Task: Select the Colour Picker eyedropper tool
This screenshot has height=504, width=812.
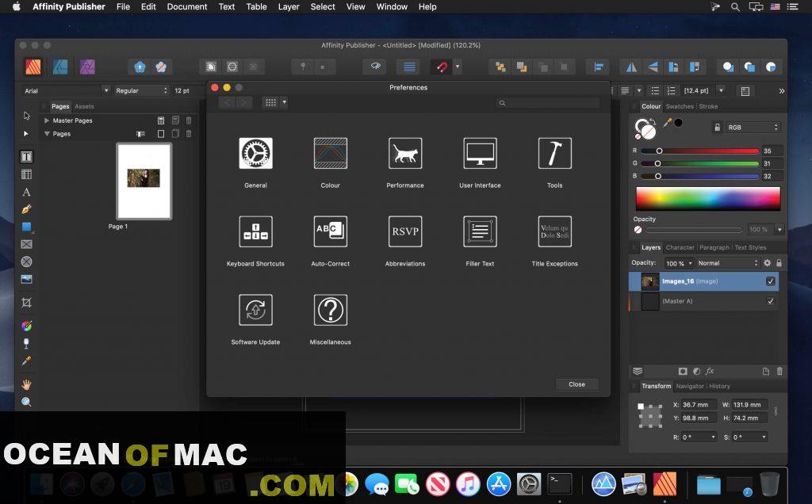Action: click(x=26, y=361)
